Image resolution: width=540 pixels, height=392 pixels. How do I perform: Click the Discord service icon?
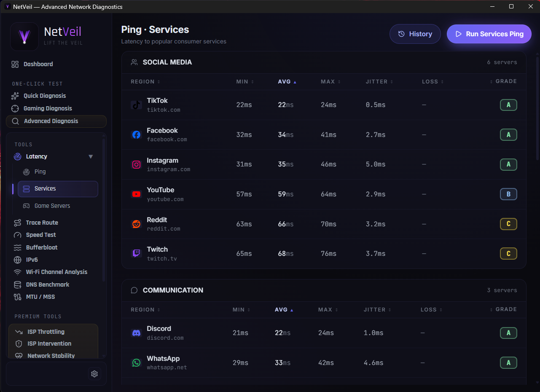pos(136,333)
